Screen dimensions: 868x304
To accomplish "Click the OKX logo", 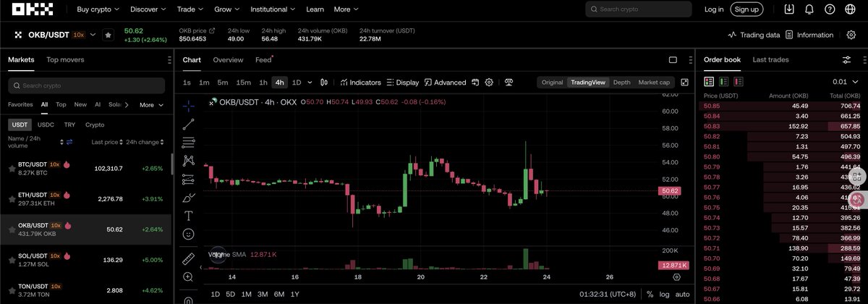I will tap(31, 9).
